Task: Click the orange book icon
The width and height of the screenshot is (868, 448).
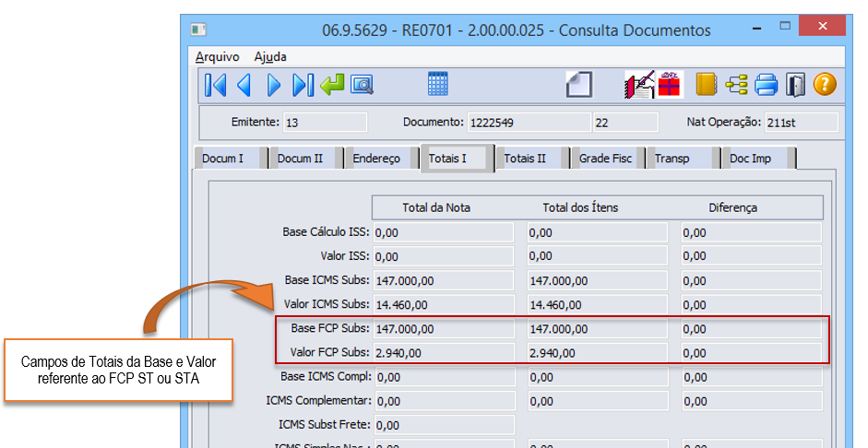Action: [706, 85]
